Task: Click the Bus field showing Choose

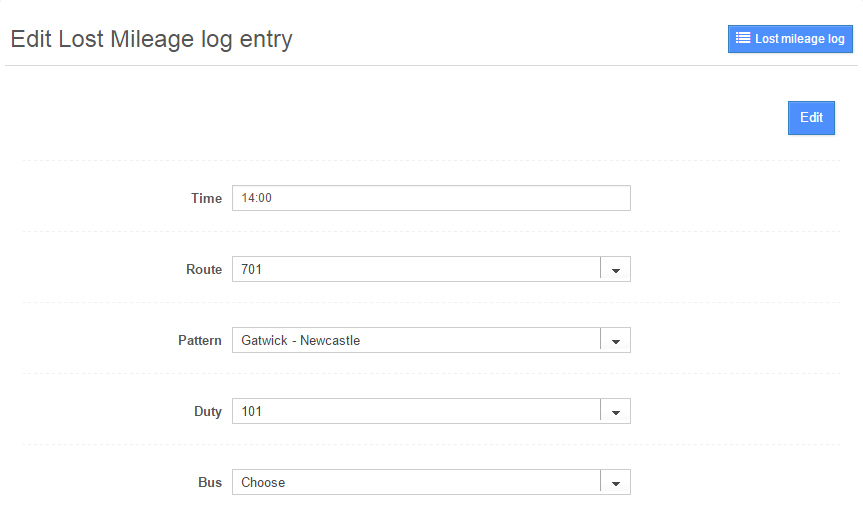Action: point(416,483)
